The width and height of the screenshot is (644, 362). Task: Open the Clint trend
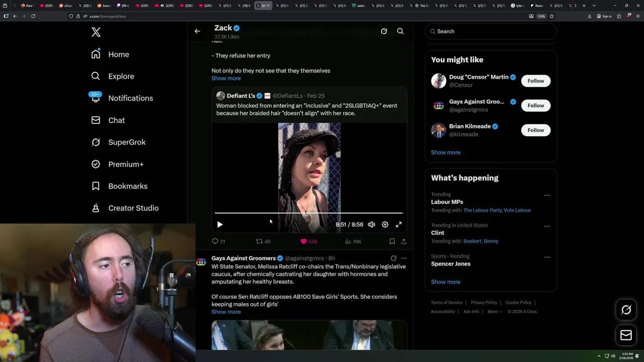pos(437,233)
